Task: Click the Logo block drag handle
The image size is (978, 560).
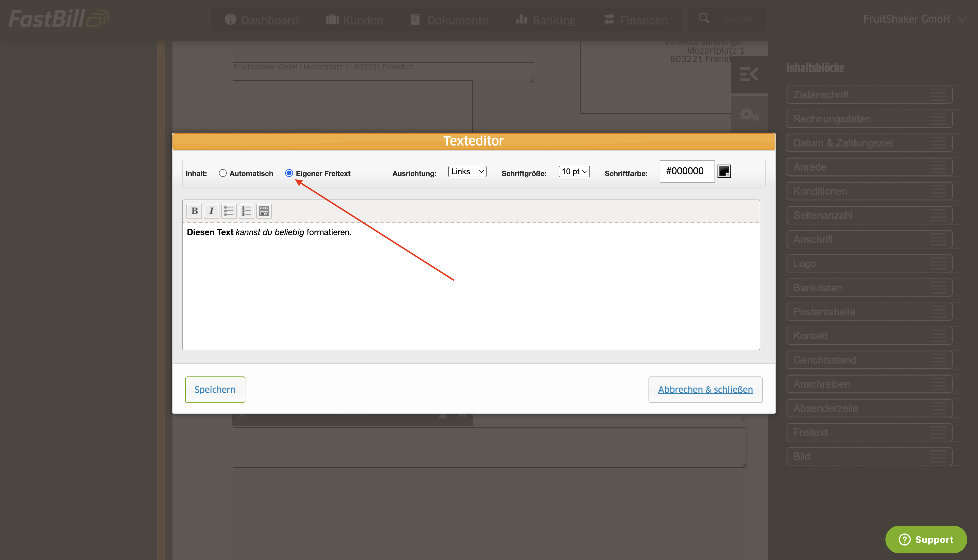Action: [939, 263]
